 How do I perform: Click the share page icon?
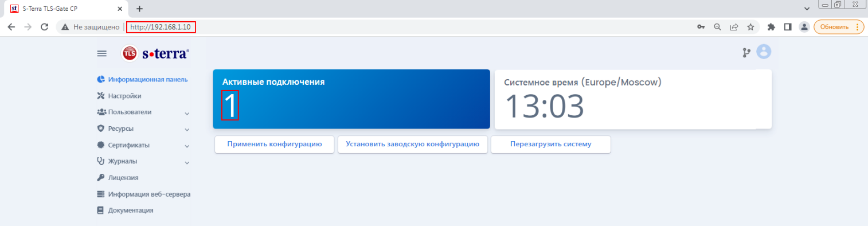coord(734,27)
